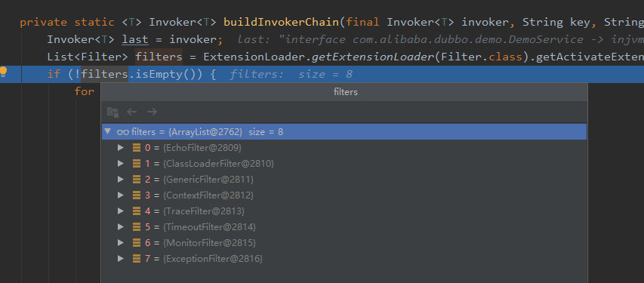Collapse the filters ArrayList root node
Viewport: 644px width, 283px height.
point(108,131)
